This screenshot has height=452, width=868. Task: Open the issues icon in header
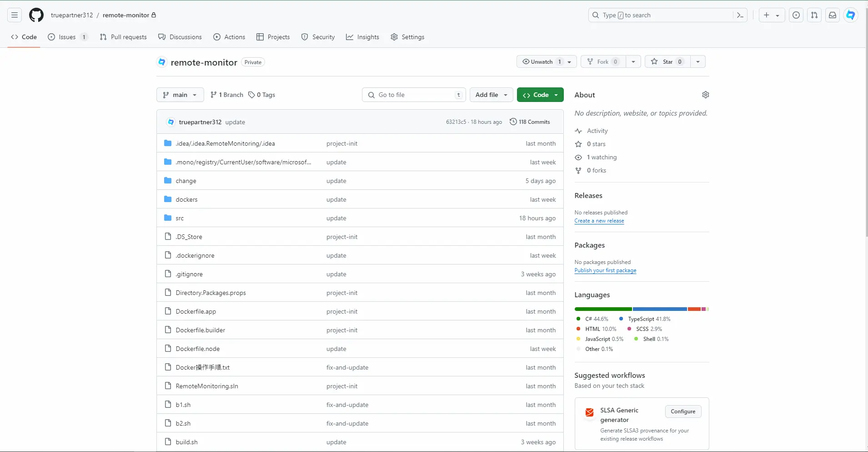[796, 15]
